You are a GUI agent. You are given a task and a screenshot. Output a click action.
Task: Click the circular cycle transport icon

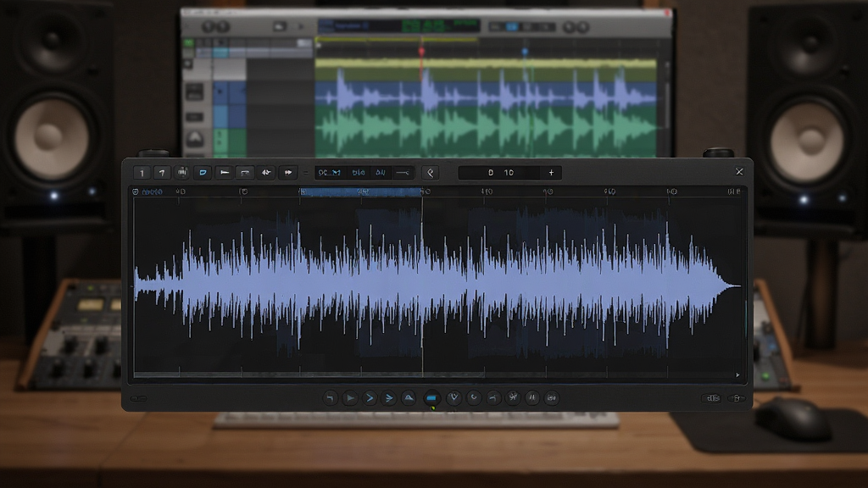pyautogui.click(x=474, y=398)
